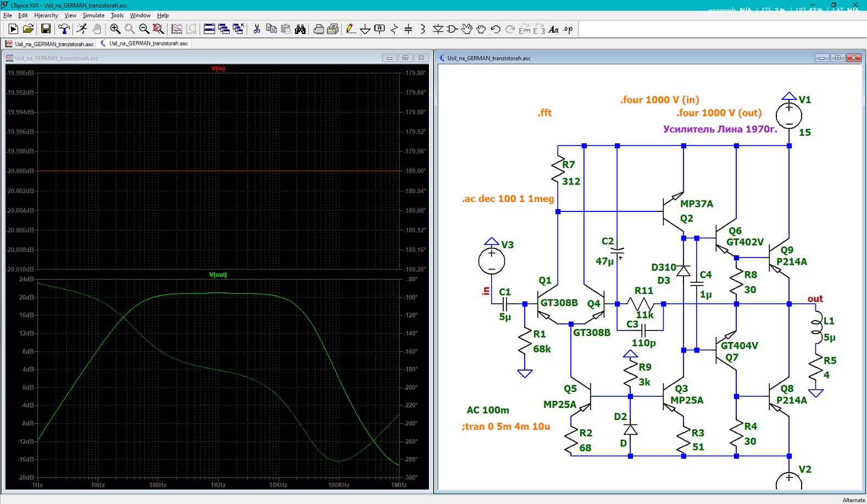Maximize the waveform plot child window
The image size is (867, 504).
[x=405, y=58]
